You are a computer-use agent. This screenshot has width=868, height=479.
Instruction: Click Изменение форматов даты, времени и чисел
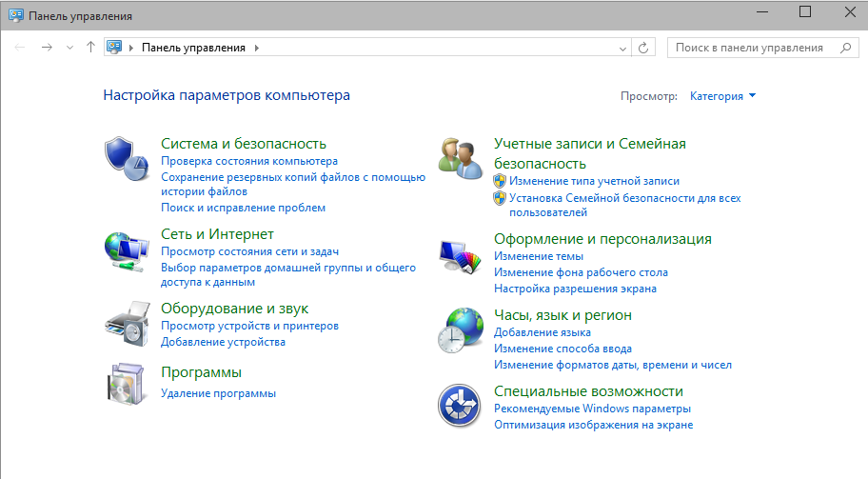[613, 365]
